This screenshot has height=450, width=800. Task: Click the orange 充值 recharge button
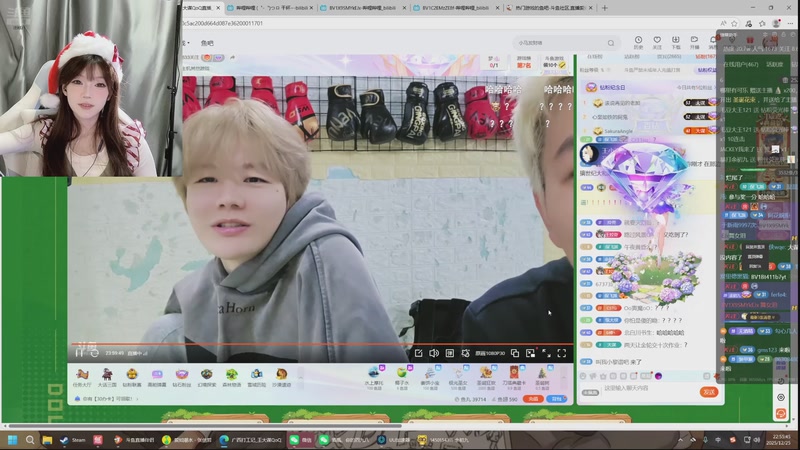533,399
